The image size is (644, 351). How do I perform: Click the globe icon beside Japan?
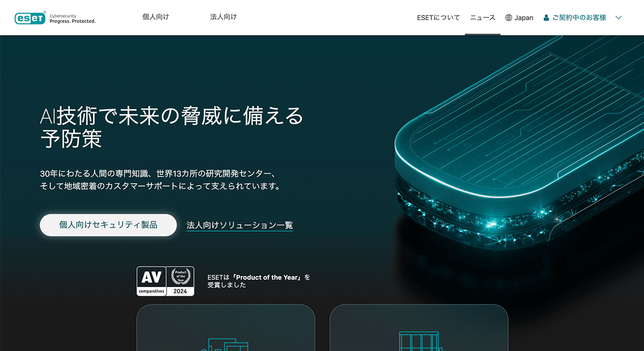pos(509,18)
